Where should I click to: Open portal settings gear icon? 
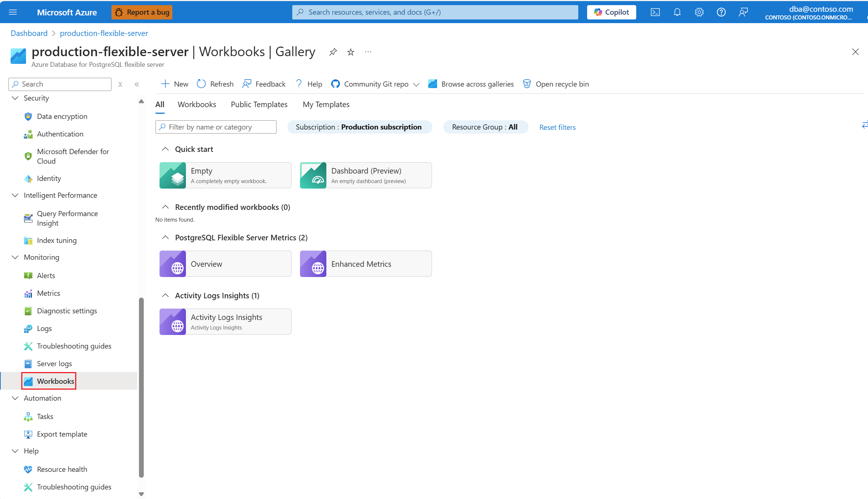(x=699, y=12)
